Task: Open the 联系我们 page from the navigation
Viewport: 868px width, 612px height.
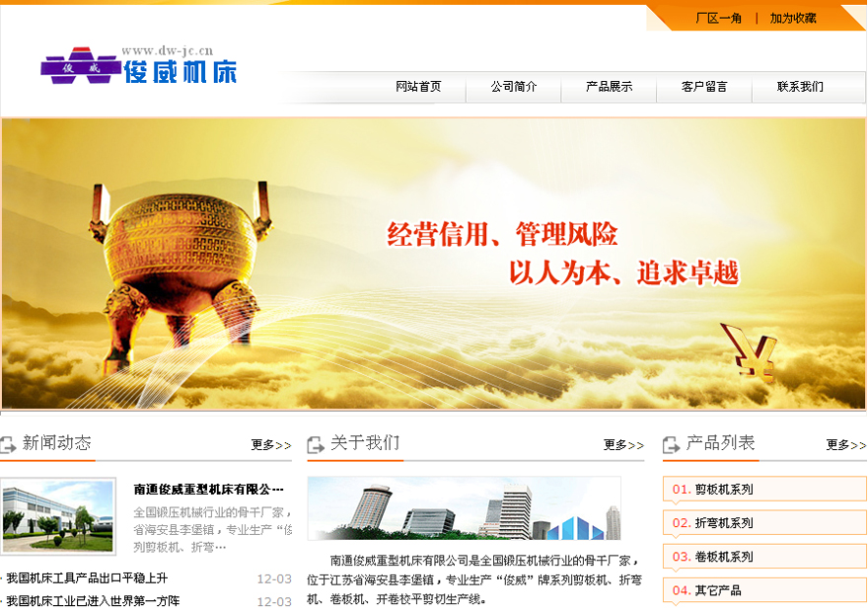Action: (x=800, y=87)
